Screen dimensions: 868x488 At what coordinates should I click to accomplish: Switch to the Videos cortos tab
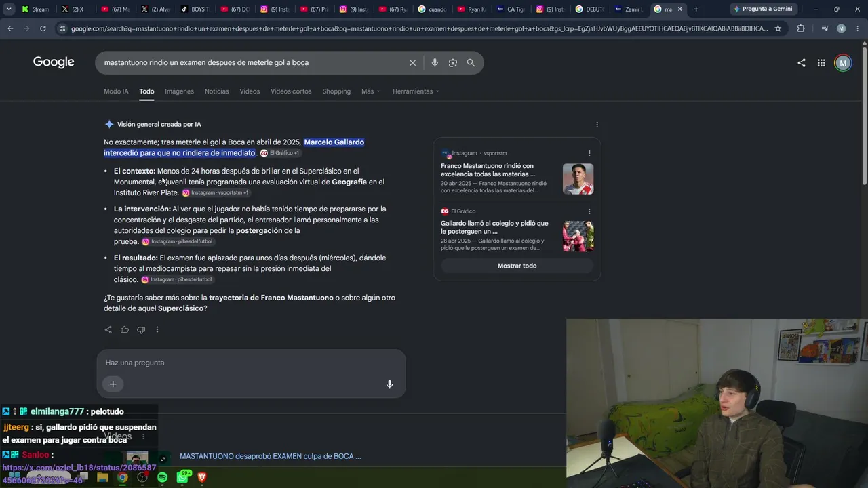click(291, 91)
